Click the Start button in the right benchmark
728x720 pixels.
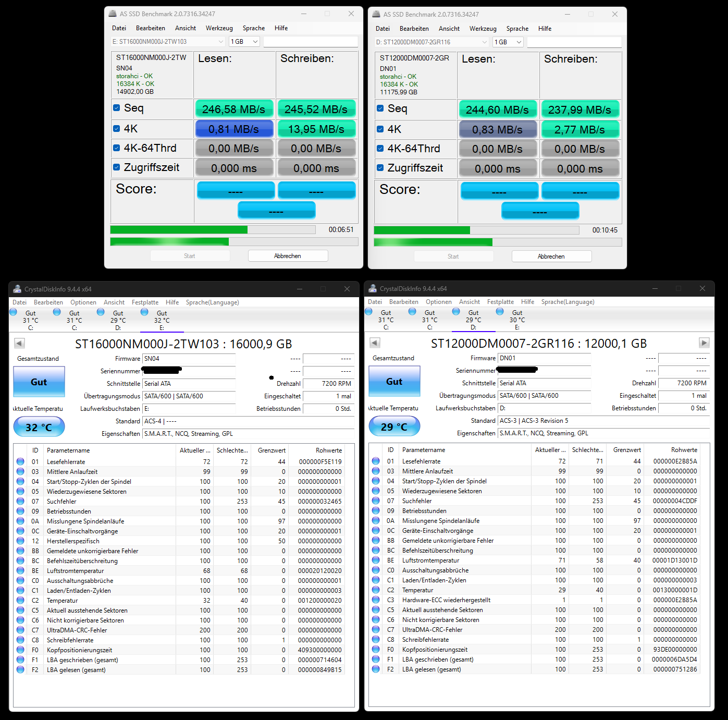click(453, 256)
